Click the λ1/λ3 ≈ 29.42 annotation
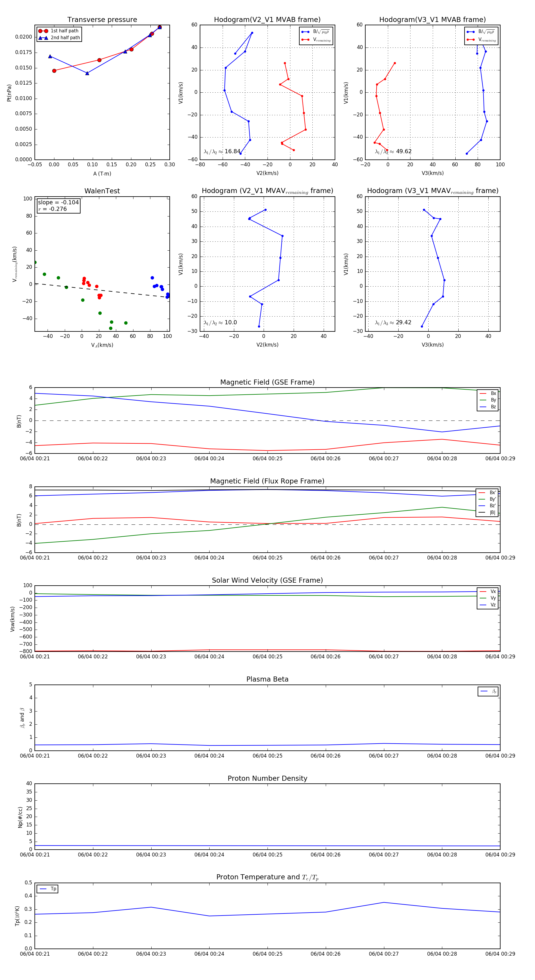Image resolution: width=535 pixels, height=980 pixels. pyautogui.click(x=393, y=323)
